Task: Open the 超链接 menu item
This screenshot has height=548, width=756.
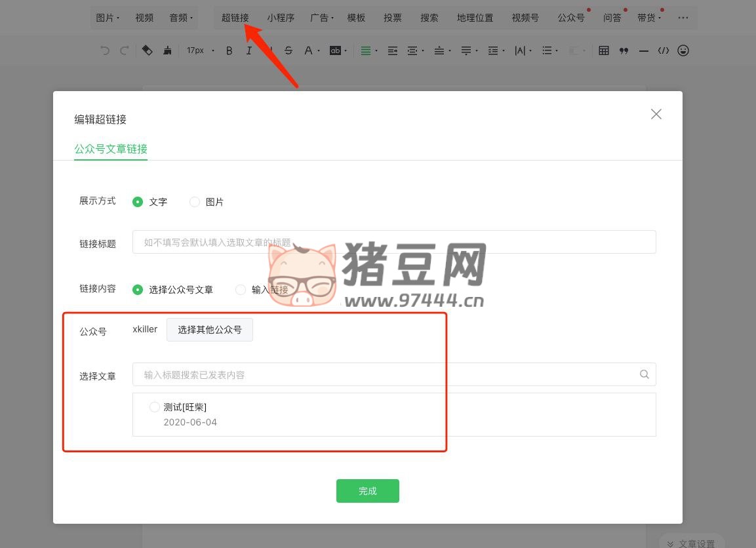Action: [235, 18]
